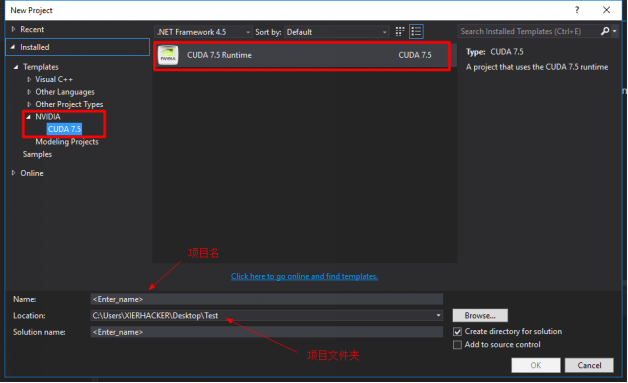Click the Solution name input field
This screenshot has width=628, height=383.
pos(267,332)
